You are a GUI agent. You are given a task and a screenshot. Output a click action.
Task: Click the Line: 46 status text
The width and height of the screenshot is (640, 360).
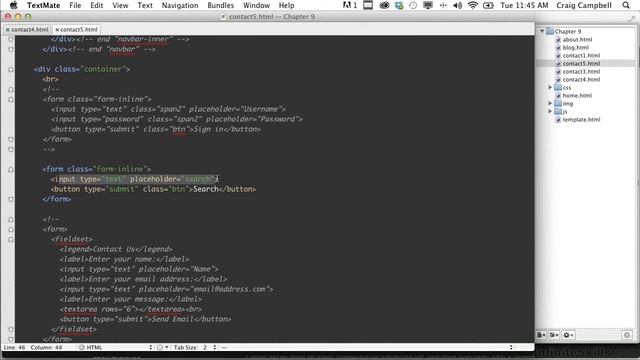[14, 347]
